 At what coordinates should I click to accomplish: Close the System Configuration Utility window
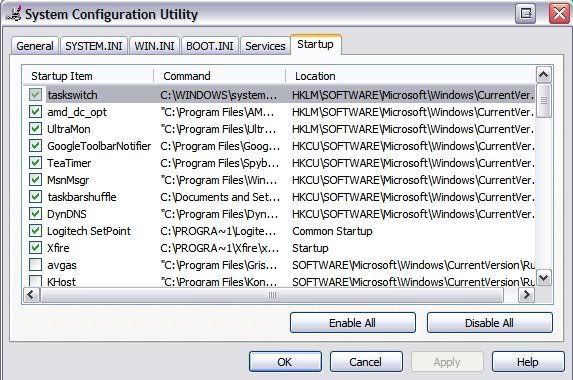(559, 14)
